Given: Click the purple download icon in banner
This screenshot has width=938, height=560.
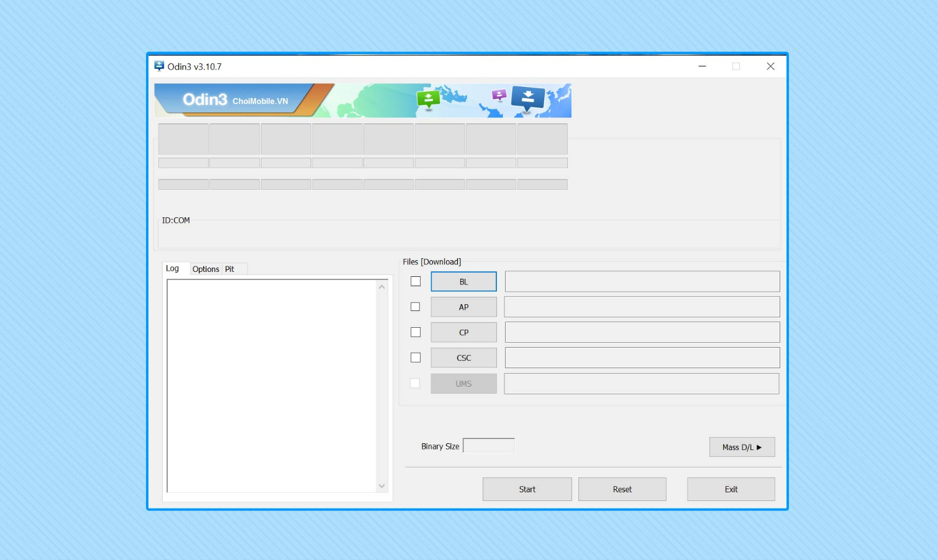Looking at the screenshot, I should point(499,95).
